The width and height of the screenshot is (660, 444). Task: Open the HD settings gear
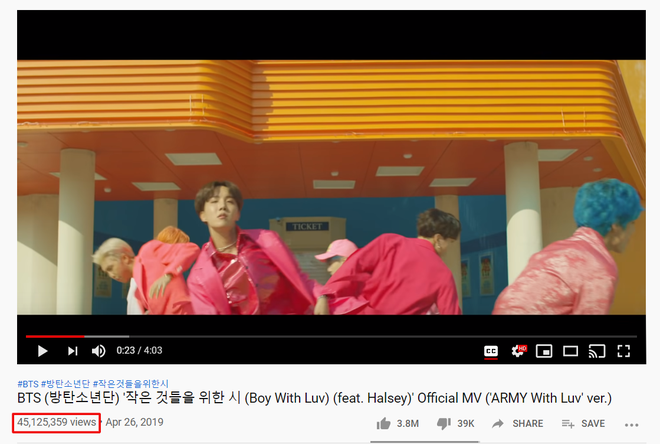[518, 351]
